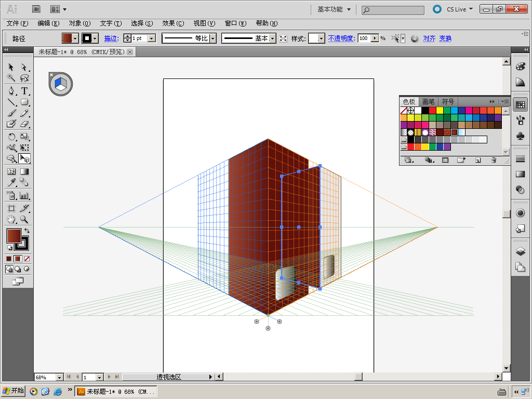Select the Lasso tool
Image resolution: width=532 pixels, height=399 pixels.
(x=24, y=78)
